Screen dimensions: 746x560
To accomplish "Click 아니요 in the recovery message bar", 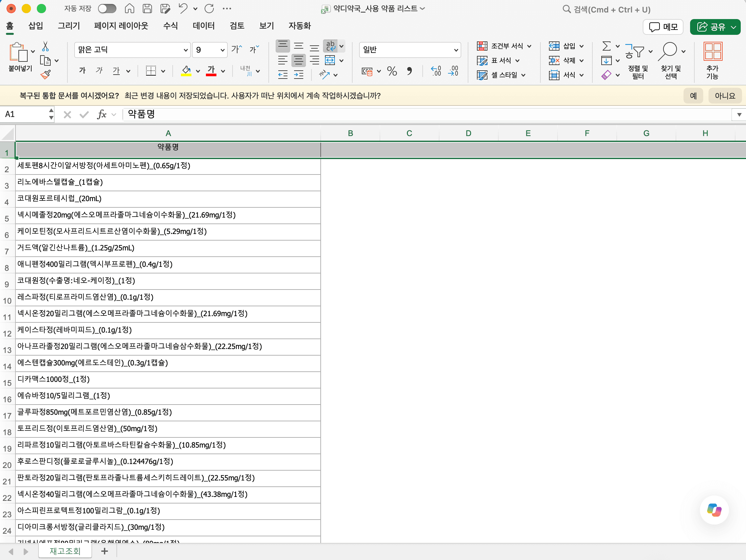I will [725, 96].
